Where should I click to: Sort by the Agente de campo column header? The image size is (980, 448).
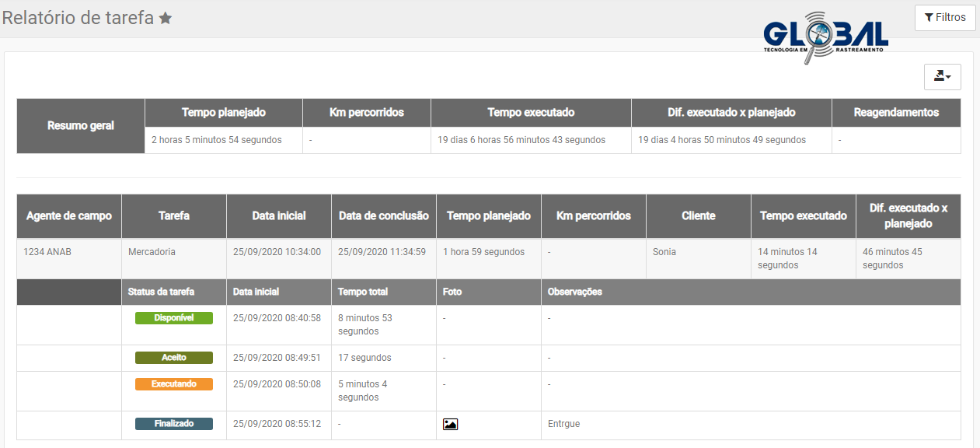69,216
